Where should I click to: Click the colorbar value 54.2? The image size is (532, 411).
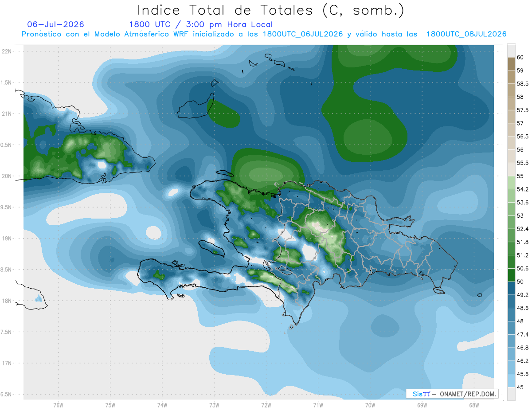[x=523, y=189]
